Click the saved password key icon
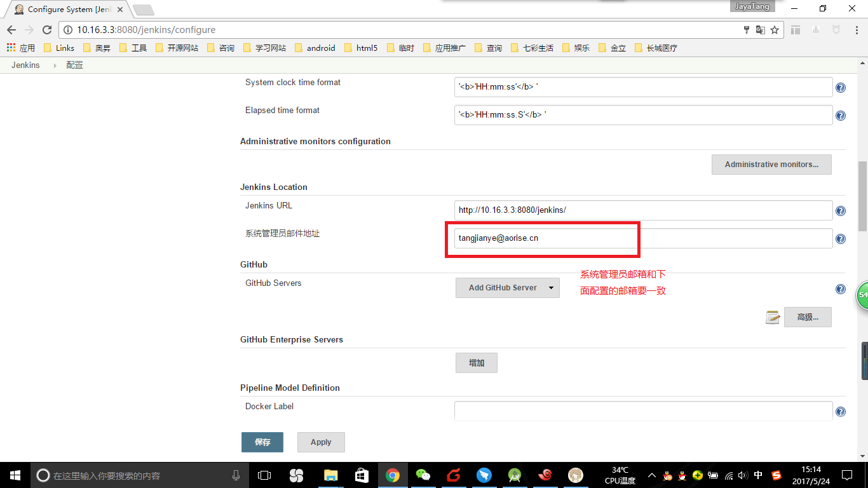868x488 pixels. coord(747,30)
